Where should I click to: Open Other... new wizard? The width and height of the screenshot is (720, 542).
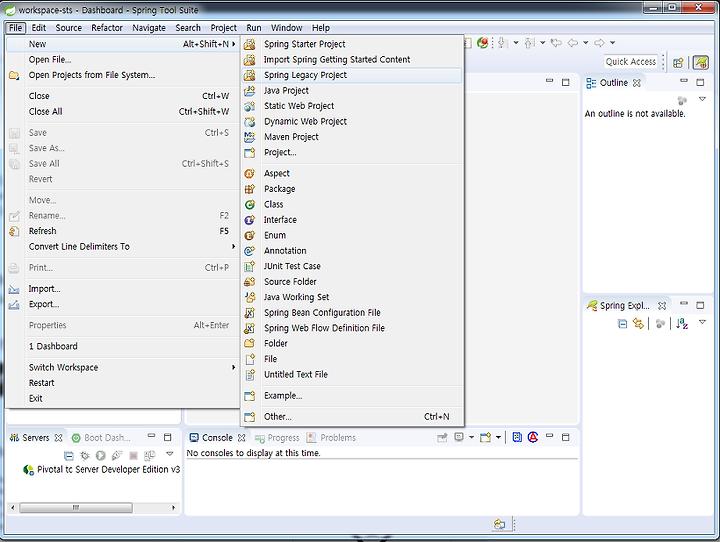352,417
